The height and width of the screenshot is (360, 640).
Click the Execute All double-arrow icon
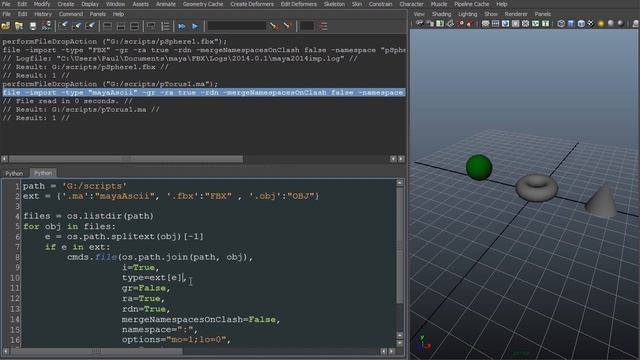(x=182, y=26)
